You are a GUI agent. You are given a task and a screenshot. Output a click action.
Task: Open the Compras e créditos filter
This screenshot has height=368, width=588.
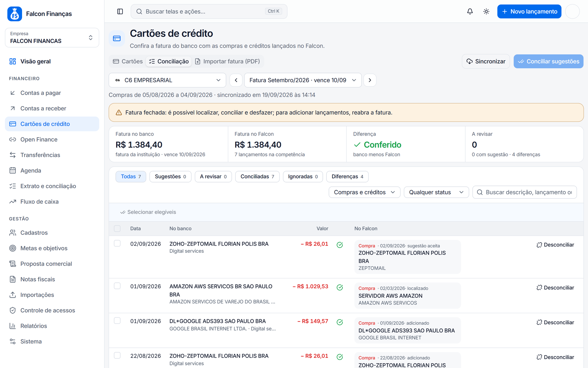click(x=364, y=192)
